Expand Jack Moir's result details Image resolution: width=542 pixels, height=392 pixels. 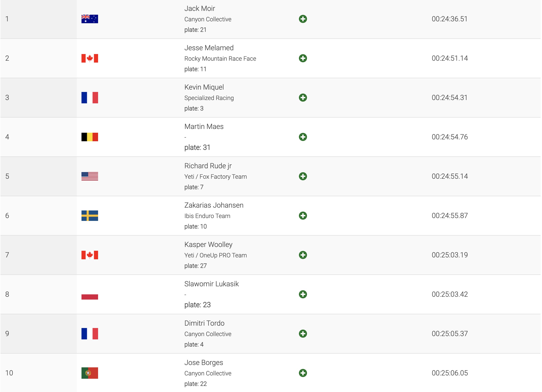(x=303, y=19)
